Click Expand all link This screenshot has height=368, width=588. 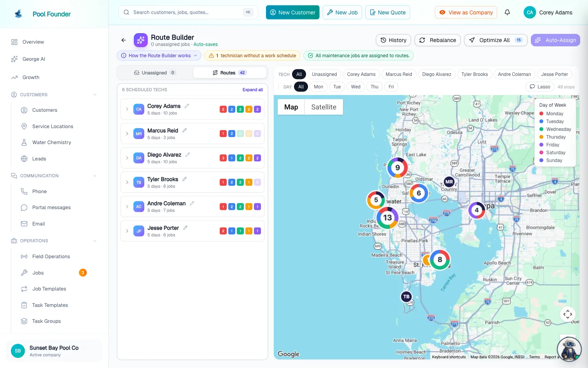point(253,90)
